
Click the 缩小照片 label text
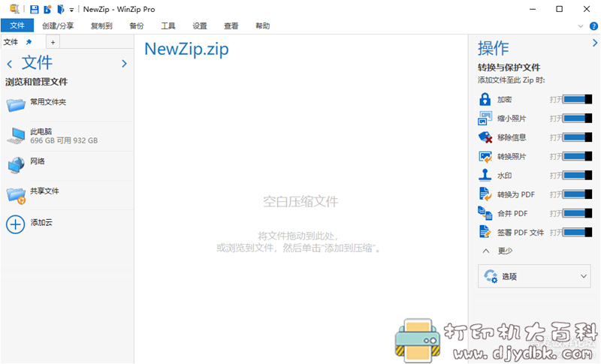coord(512,119)
